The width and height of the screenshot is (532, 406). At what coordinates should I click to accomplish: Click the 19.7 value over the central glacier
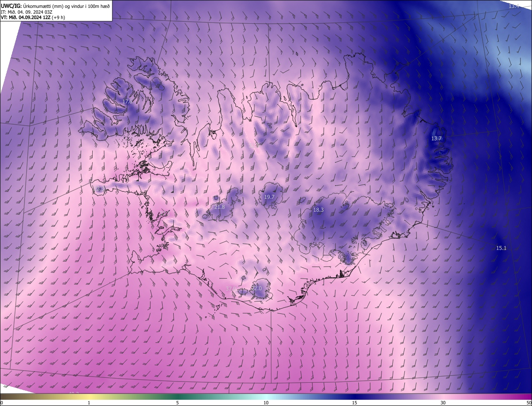pos(269,197)
